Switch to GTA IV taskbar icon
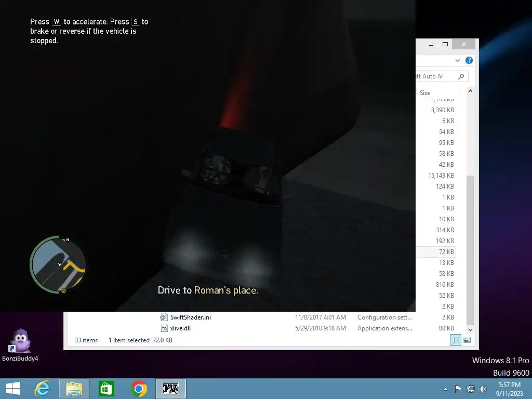This screenshot has height=399, width=532. point(170,389)
